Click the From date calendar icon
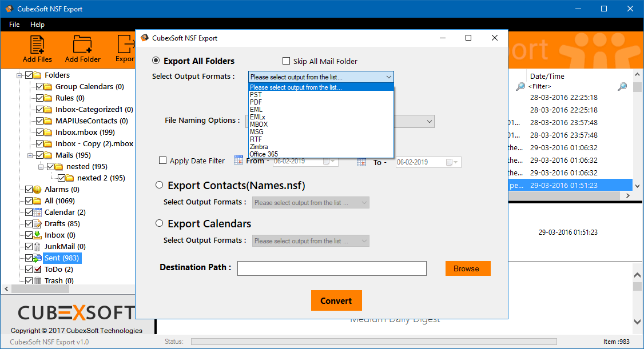The height and width of the screenshot is (349, 644). [238, 161]
